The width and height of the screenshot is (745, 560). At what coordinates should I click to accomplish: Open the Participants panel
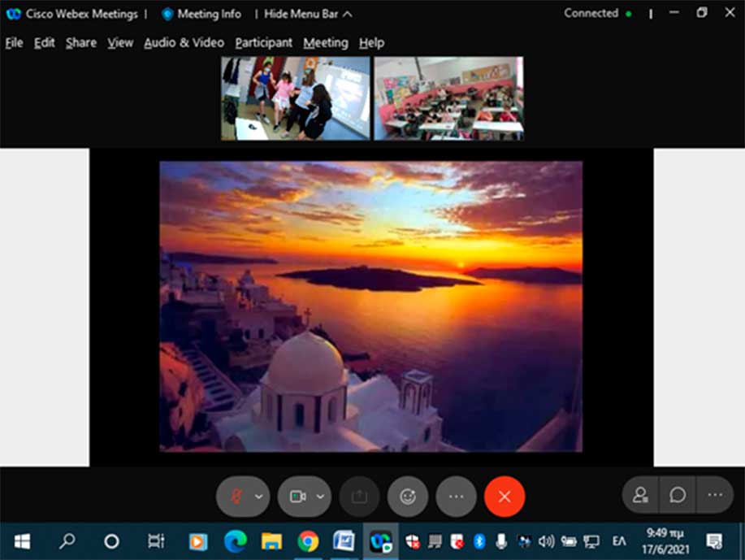tap(640, 495)
